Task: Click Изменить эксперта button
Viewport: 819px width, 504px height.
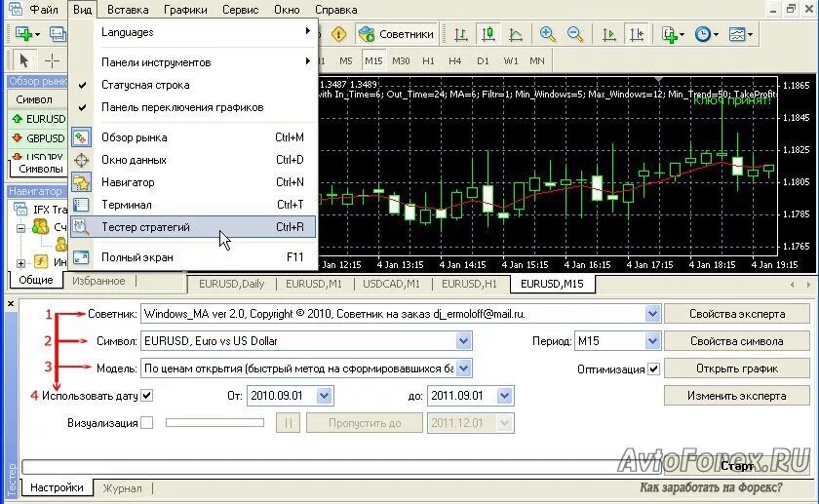Action: [x=737, y=396]
